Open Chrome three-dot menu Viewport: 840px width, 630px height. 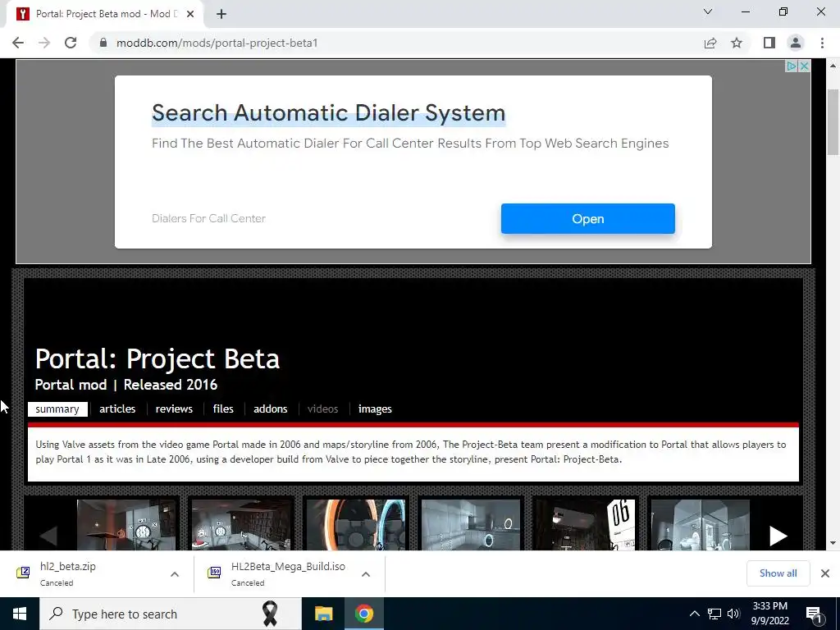tap(822, 43)
